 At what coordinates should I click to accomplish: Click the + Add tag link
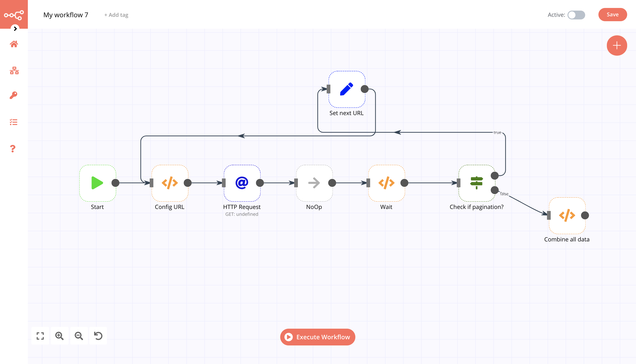coord(116,15)
